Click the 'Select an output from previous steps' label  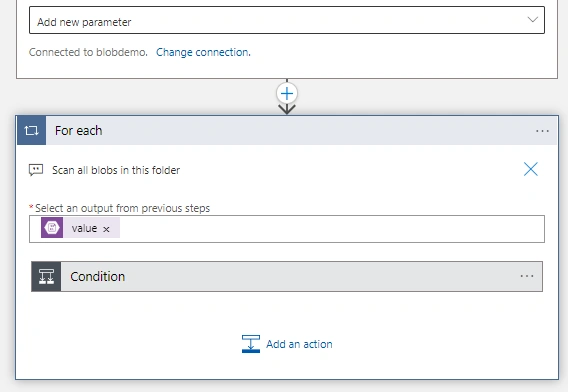click(122, 208)
